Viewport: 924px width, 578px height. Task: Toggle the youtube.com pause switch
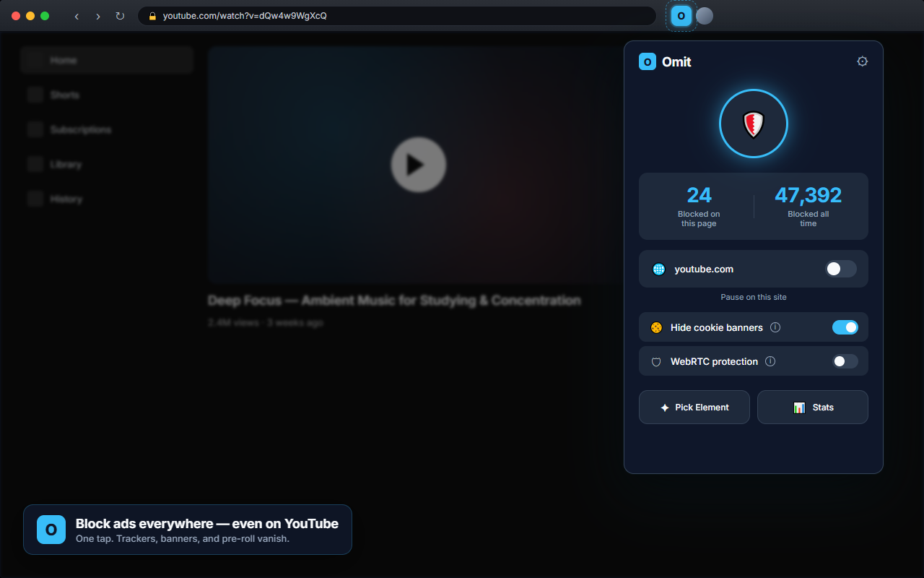pos(841,269)
